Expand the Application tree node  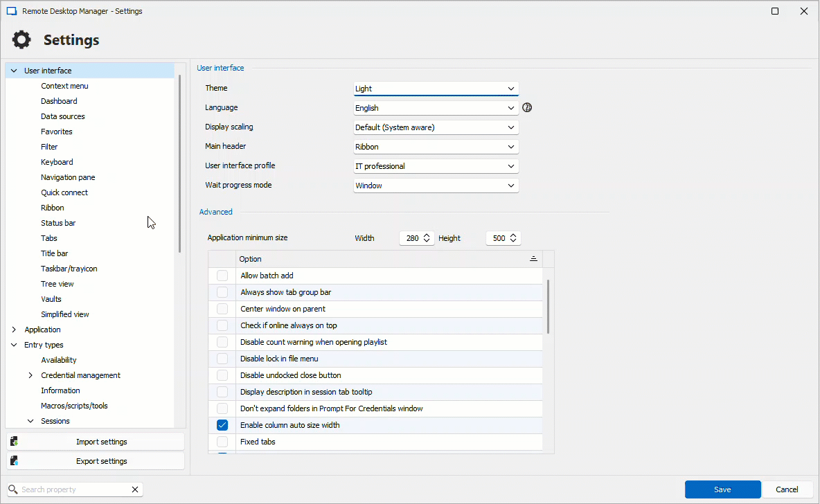(14, 330)
